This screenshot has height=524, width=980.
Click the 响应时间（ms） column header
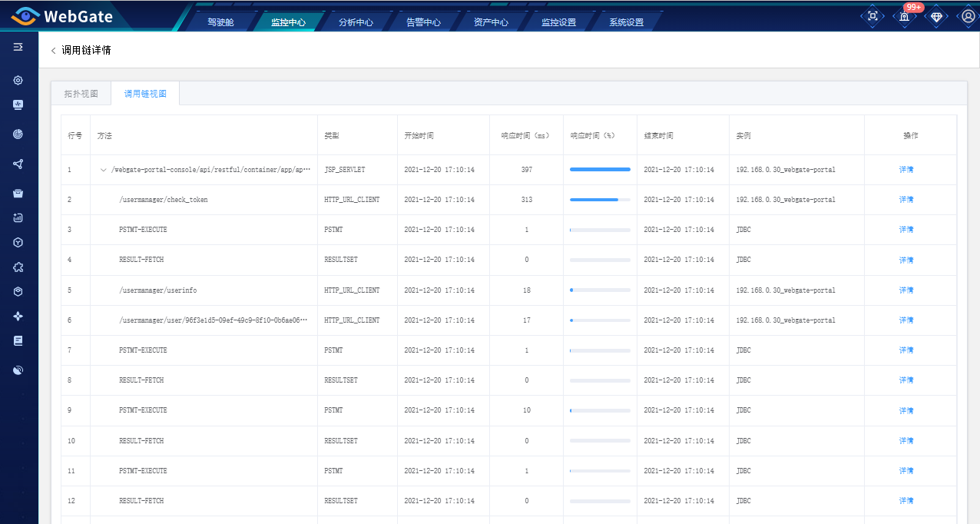pos(526,135)
